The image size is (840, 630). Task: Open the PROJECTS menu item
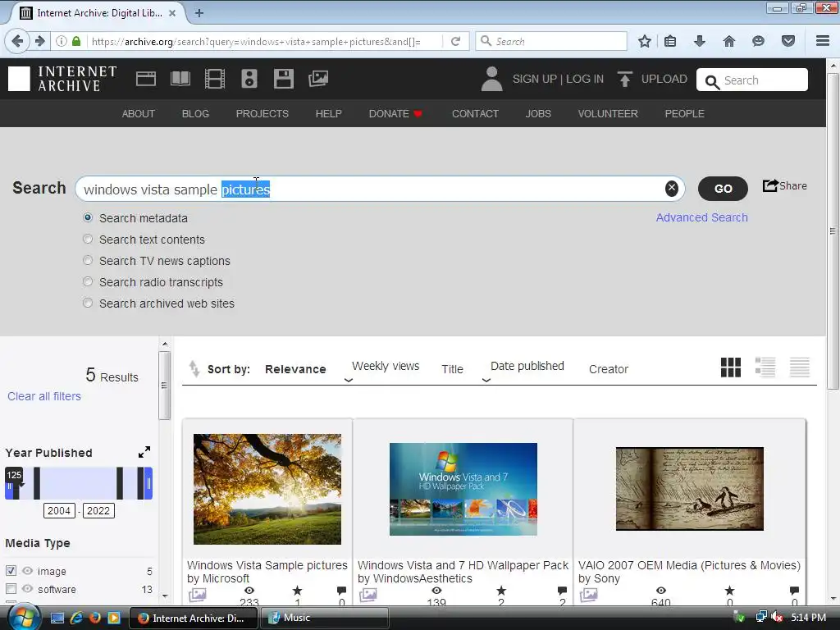pos(262,113)
